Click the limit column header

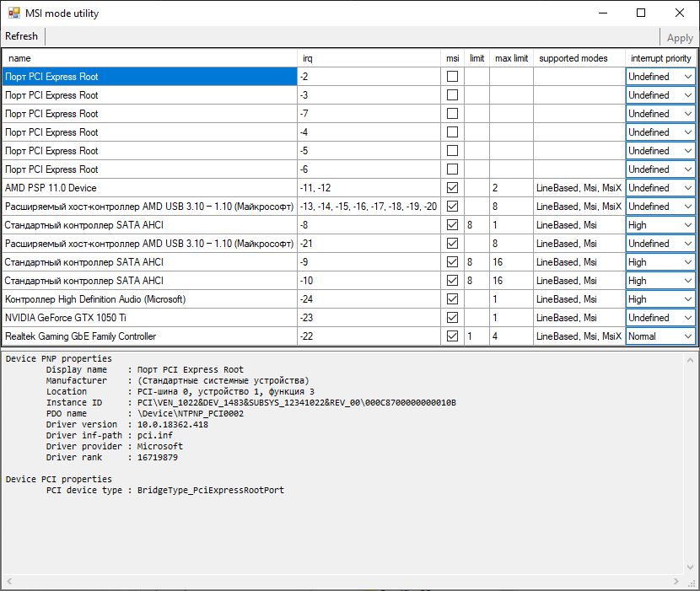pos(477,58)
